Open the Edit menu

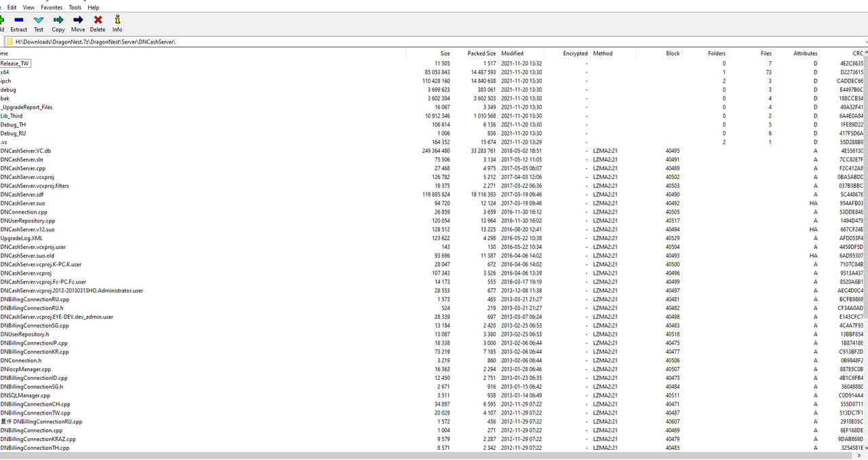[12, 7]
